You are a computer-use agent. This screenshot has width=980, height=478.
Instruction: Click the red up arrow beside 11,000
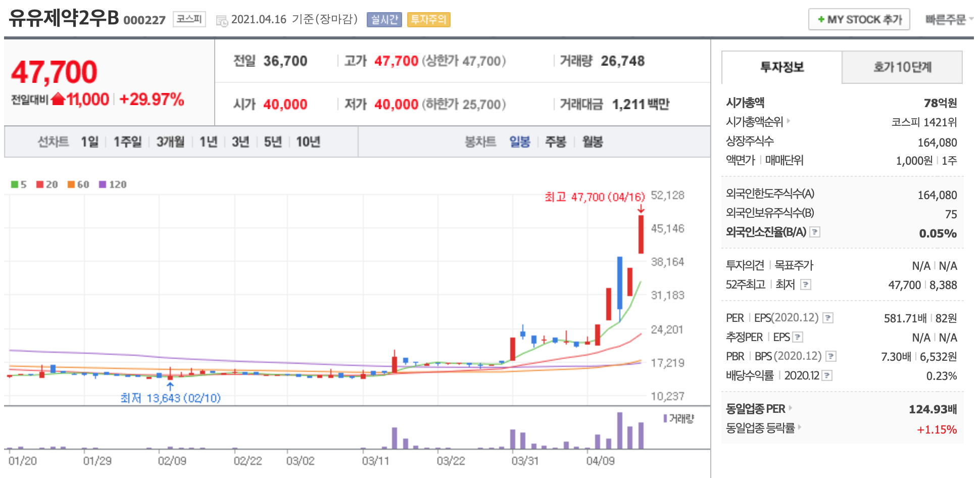[58, 99]
